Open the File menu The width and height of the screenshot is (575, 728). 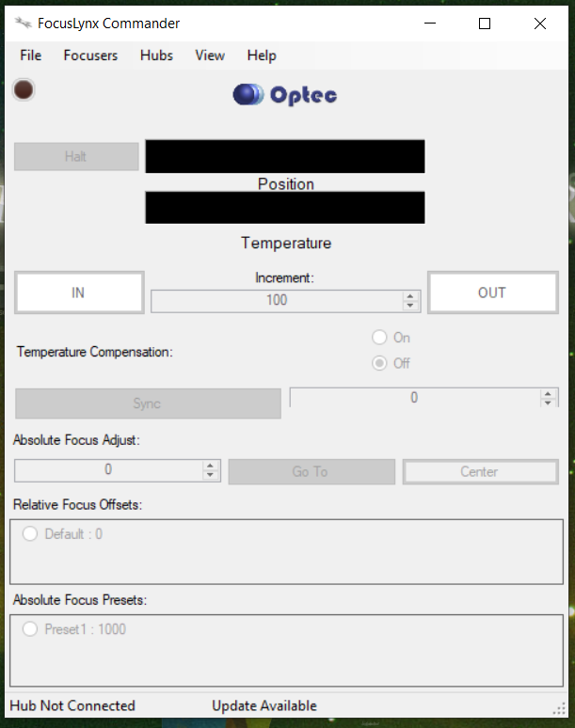pos(31,55)
